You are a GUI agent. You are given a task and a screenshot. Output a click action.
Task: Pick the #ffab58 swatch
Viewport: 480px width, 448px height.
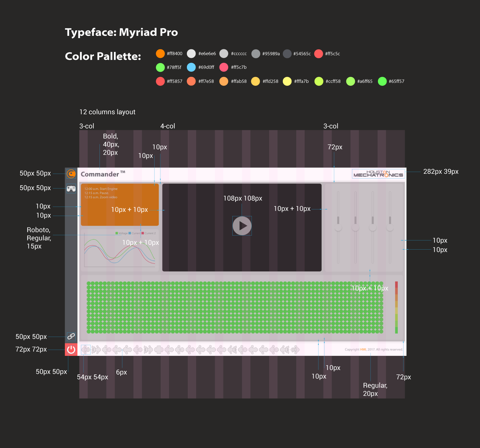pos(224,81)
